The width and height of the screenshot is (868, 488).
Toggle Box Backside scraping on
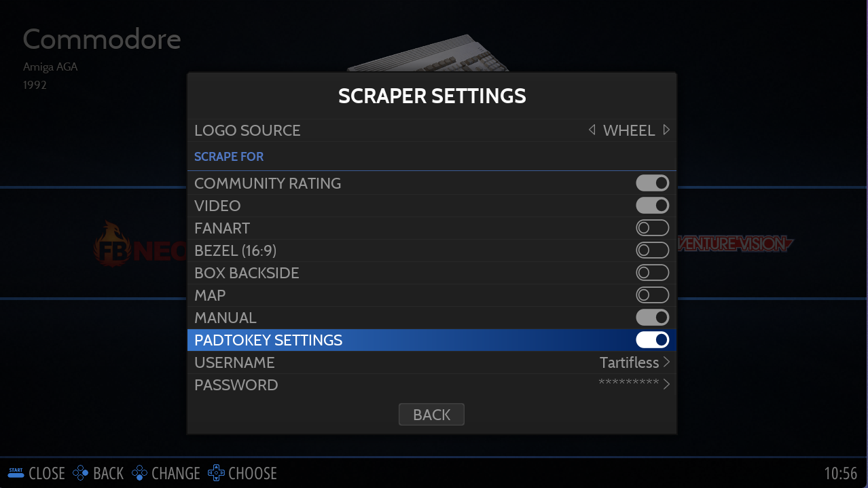pyautogui.click(x=652, y=273)
